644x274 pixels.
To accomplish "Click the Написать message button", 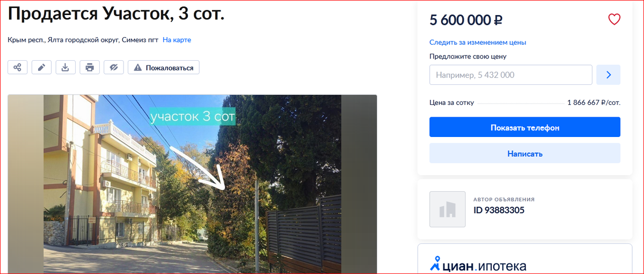I will (x=525, y=153).
